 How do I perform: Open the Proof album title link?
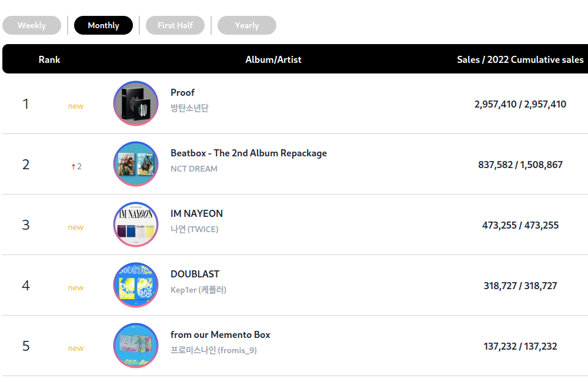click(x=182, y=92)
